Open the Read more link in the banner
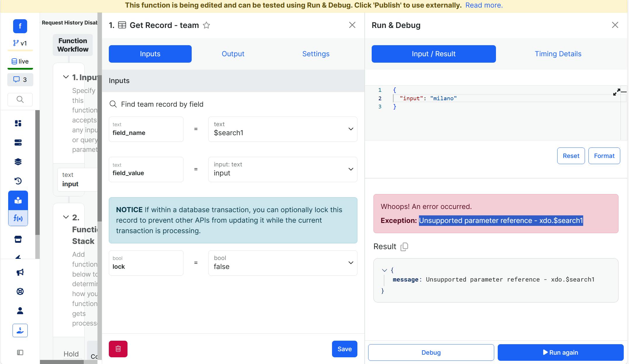Image resolution: width=629 pixels, height=364 pixels. tap(484, 5)
